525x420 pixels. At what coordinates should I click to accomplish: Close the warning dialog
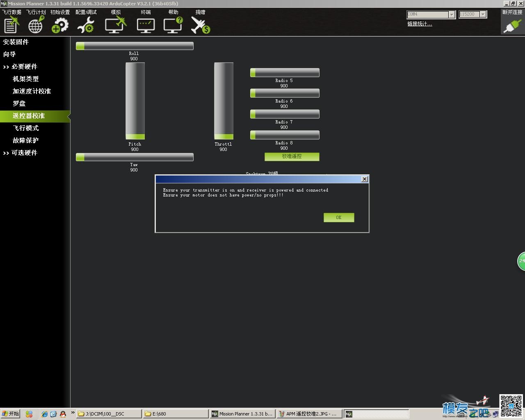coord(364,179)
